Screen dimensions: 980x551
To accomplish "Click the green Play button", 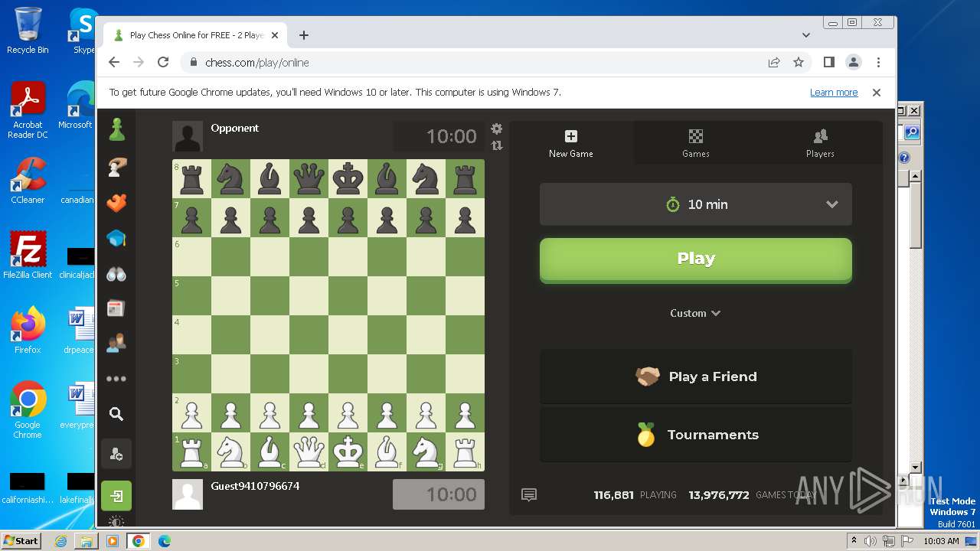I will click(x=696, y=259).
